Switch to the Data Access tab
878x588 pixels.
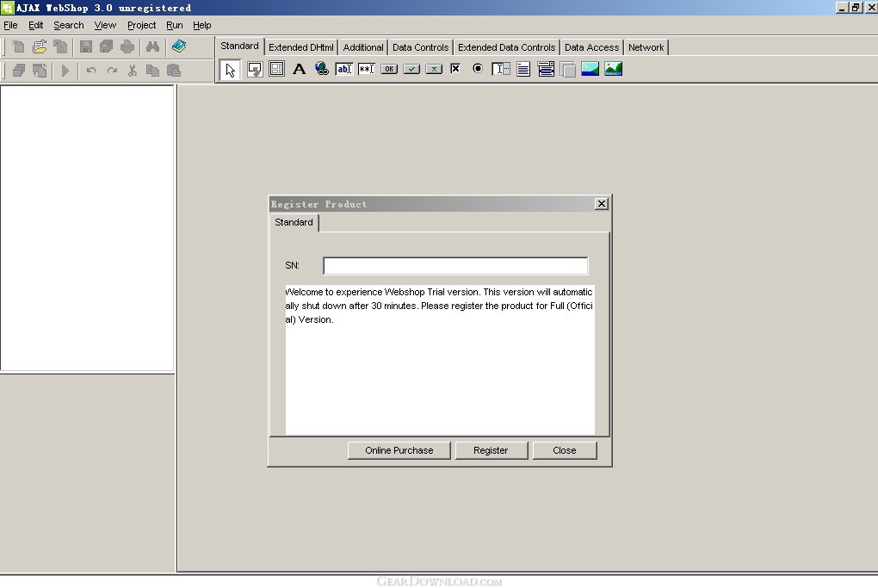coord(592,47)
